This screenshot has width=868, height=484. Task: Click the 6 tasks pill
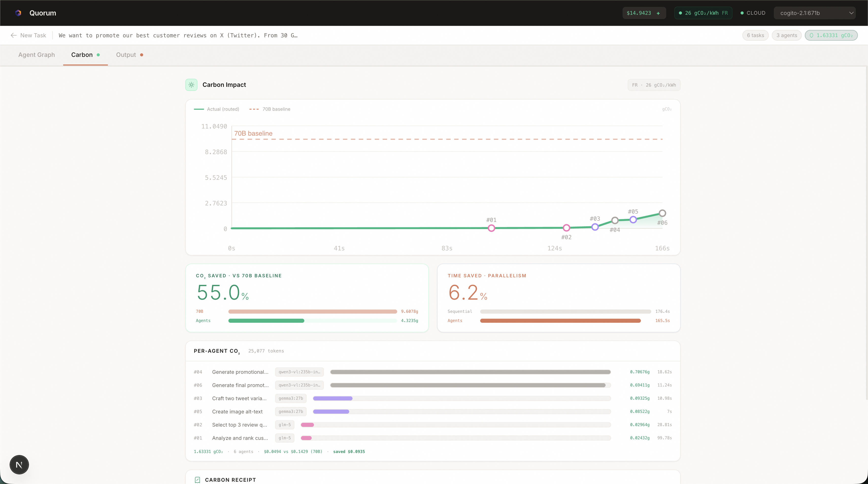point(755,35)
